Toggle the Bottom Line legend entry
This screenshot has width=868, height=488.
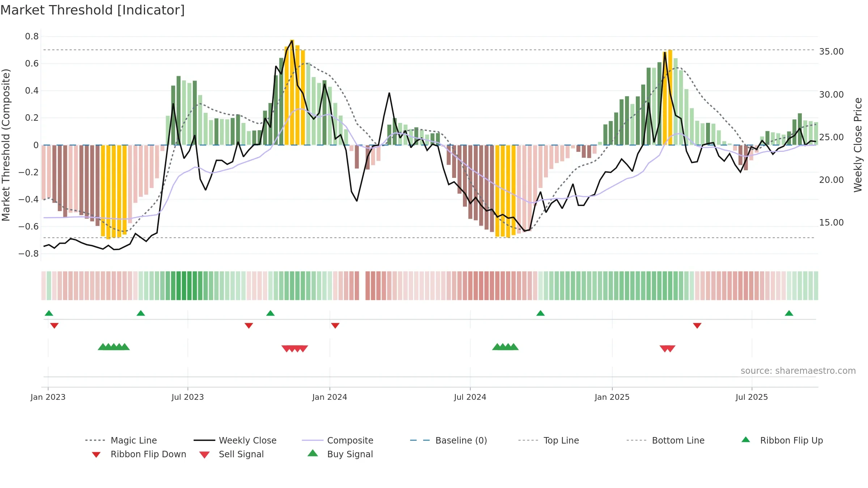(x=665, y=440)
